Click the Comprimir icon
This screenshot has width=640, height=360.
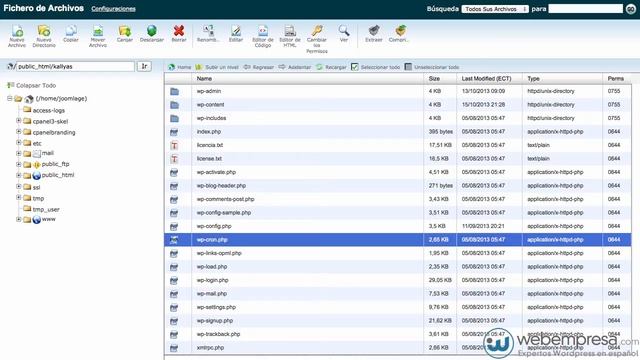(400, 31)
